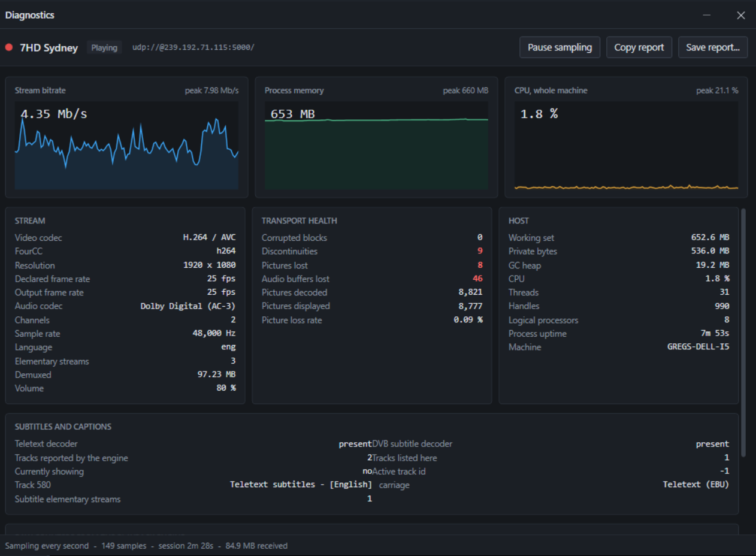Minimize the Diagnostics window

pyautogui.click(x=707, y=15)
